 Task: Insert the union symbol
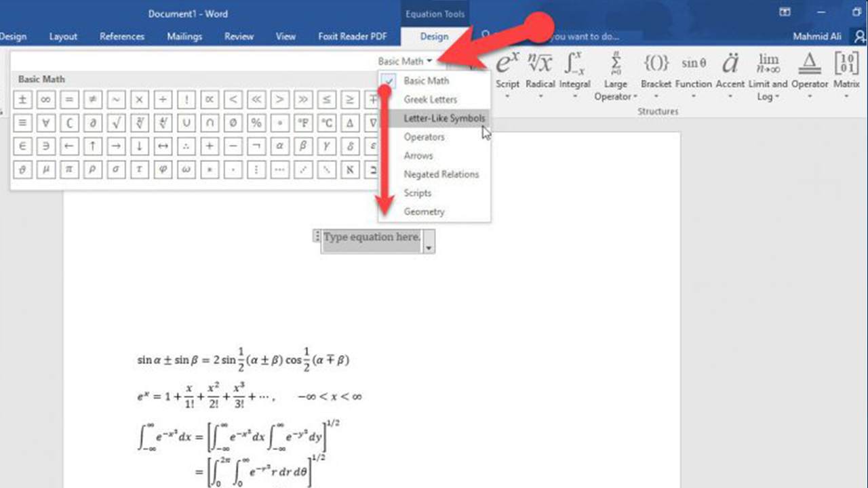pyautogui.click(x=186, y=123)
